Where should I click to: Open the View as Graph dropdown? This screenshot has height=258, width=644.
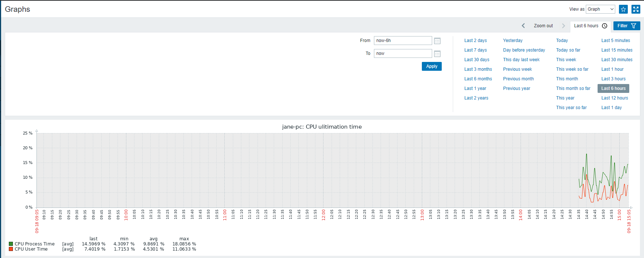(x=601, y=9)
